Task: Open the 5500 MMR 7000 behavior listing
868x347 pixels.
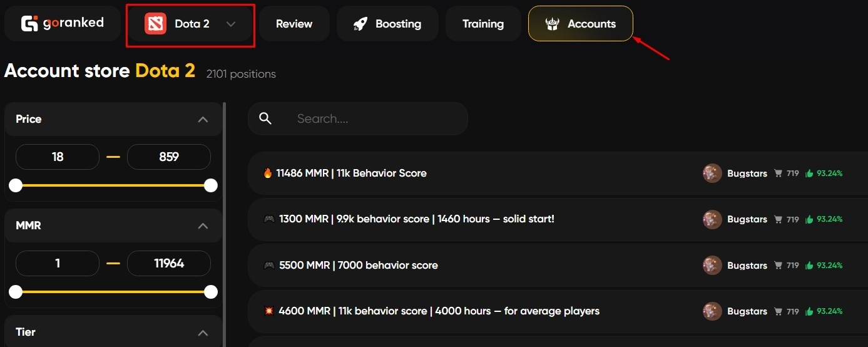Action: point(358,266)
